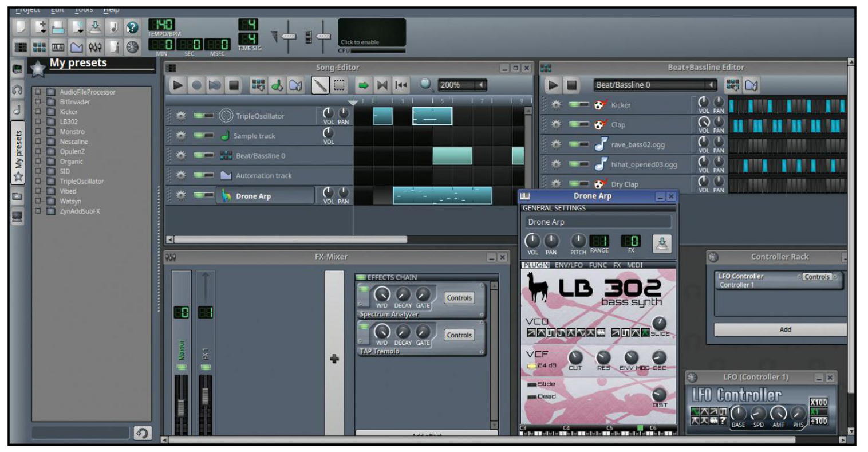Toggle the 24 dB filter switch
Image resolution: width=868 pixels, height=452 pixels.
[x=532, y=366]
